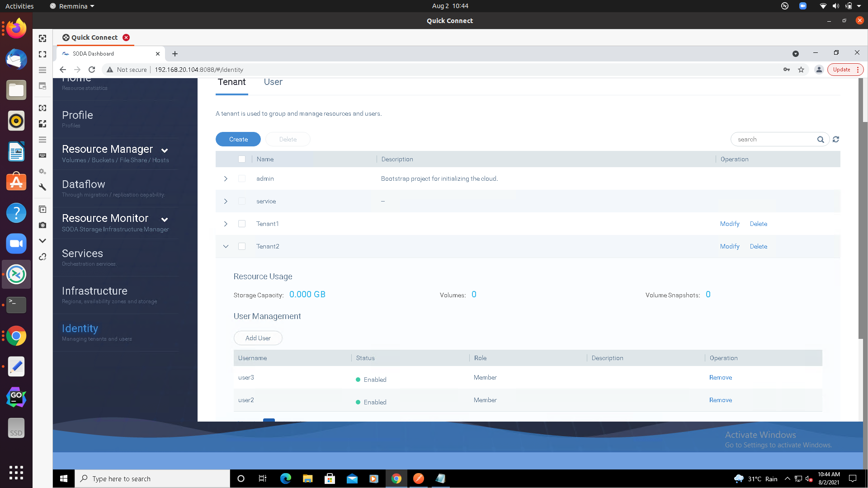
Task: Open the SODA Dashboard key icon in address bar
Action: 787,70
